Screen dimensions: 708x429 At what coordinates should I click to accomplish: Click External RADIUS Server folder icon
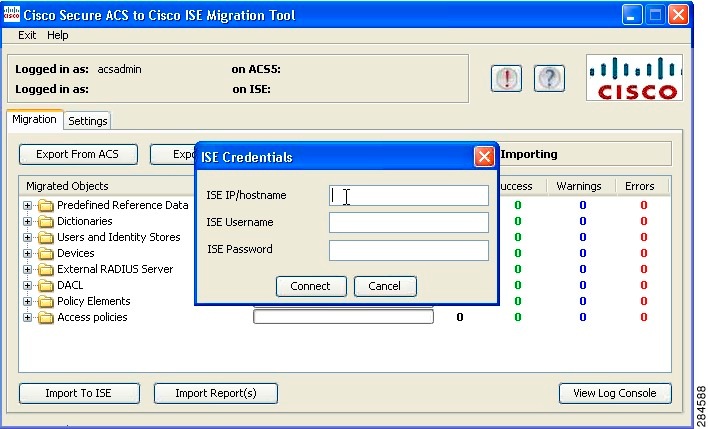[46, 270]
